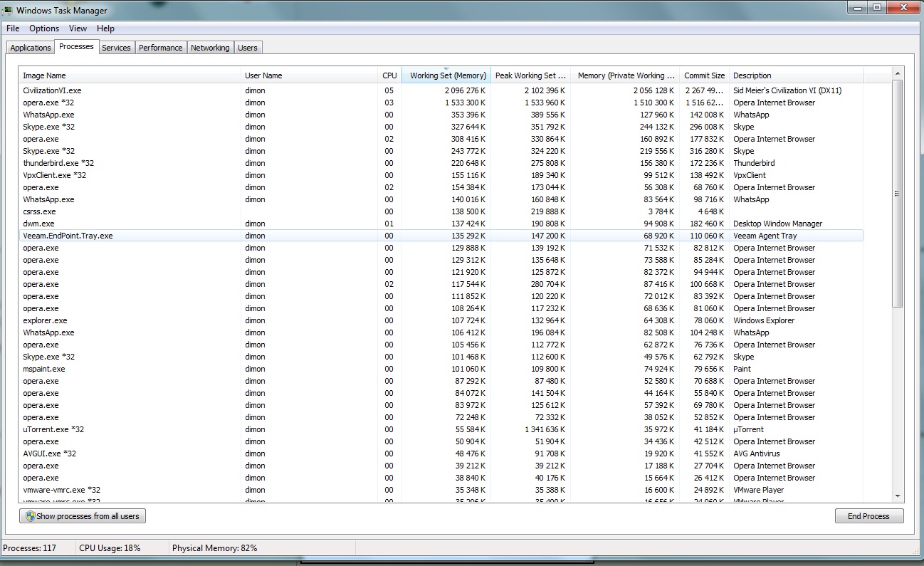The width and height of the screenshot is (924, 566).
Task: Click the Desktop Window Manager description
Action: tap(777, 224)
